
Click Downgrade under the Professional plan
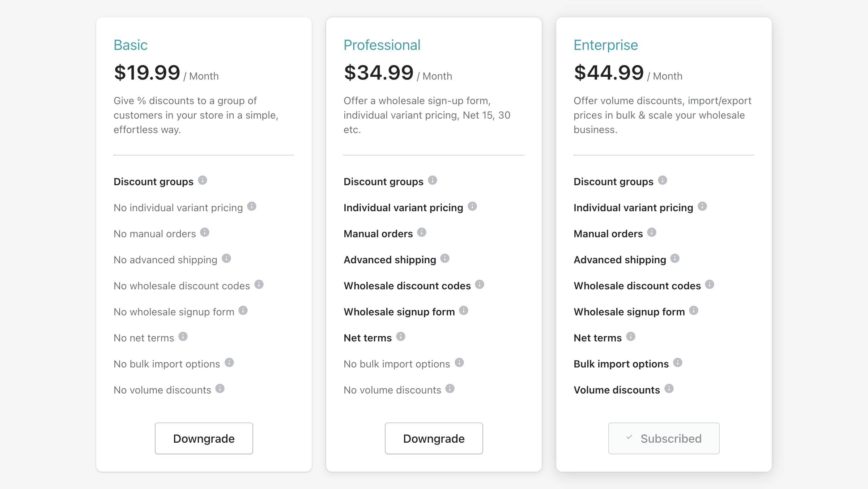(434, 438)
